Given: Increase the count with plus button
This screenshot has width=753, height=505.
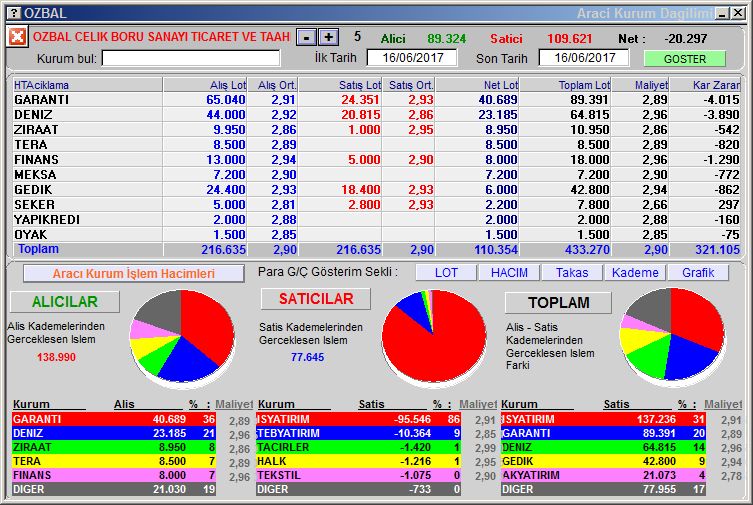Looking at the screenshot, I should pos(328,37).
